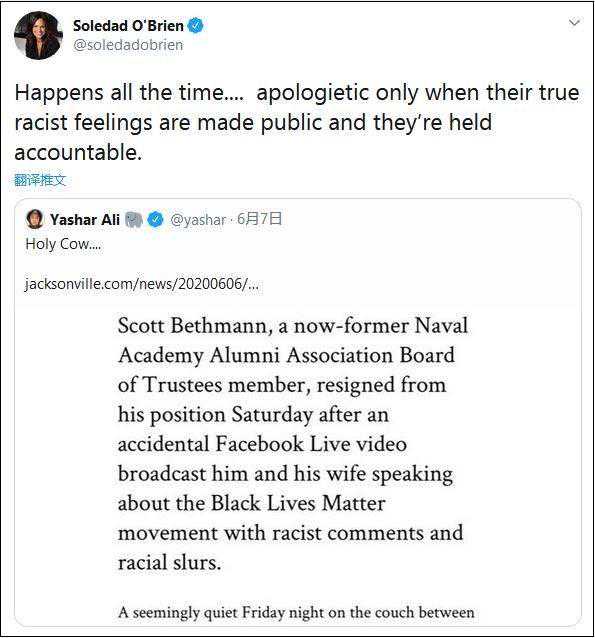The image size is (595, 638).
Task: Click the 'accountable.' word in the main tweet
Action: (78, 153)
